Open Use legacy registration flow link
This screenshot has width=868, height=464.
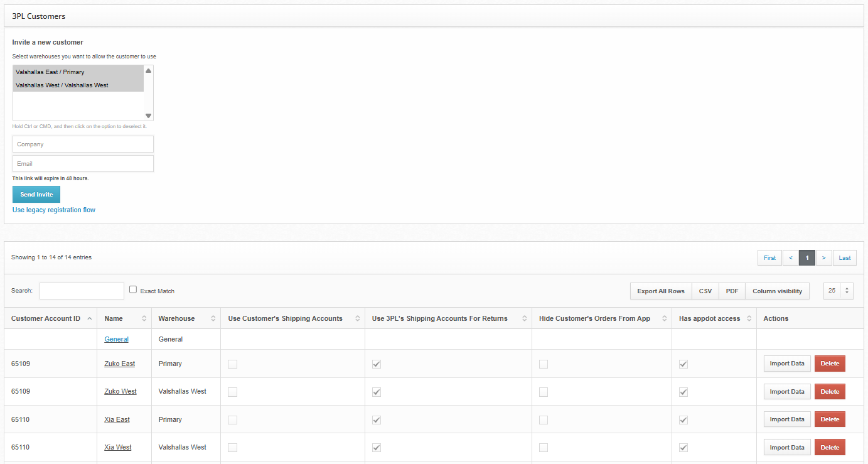[54, 210]
